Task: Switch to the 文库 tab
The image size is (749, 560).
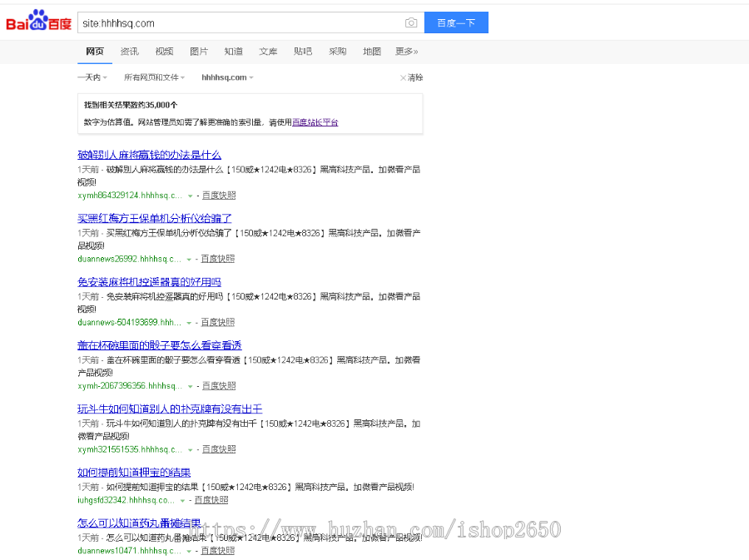Action: pyautogui.click(x=268, y=51)
